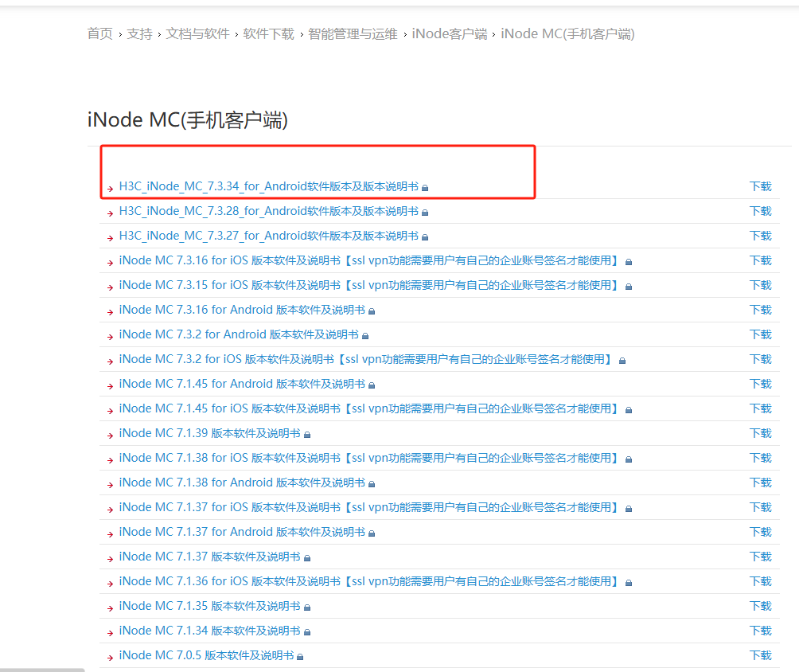
Task: Go to 支持 in breadcrumb
Action: (x=139, y=34)
